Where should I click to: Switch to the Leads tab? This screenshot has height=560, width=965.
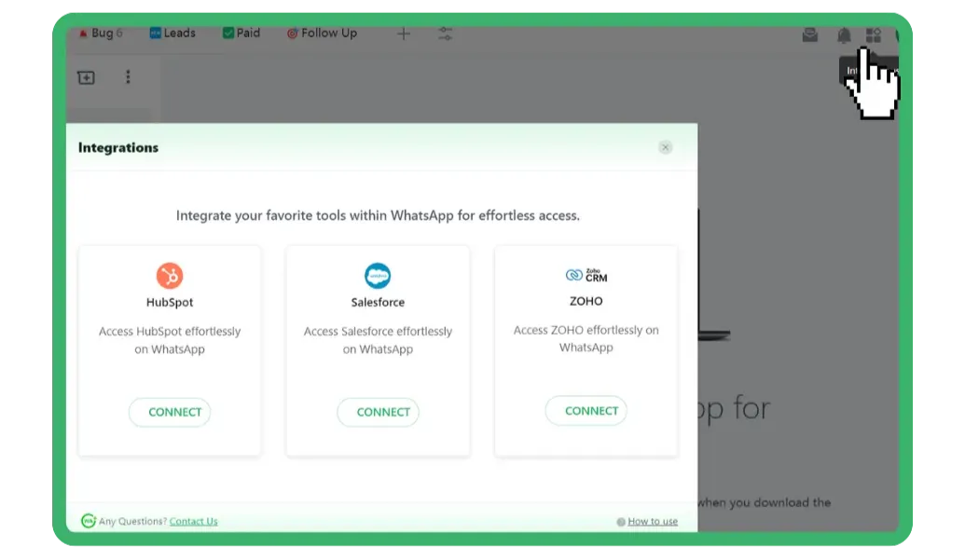pos(172,34)
